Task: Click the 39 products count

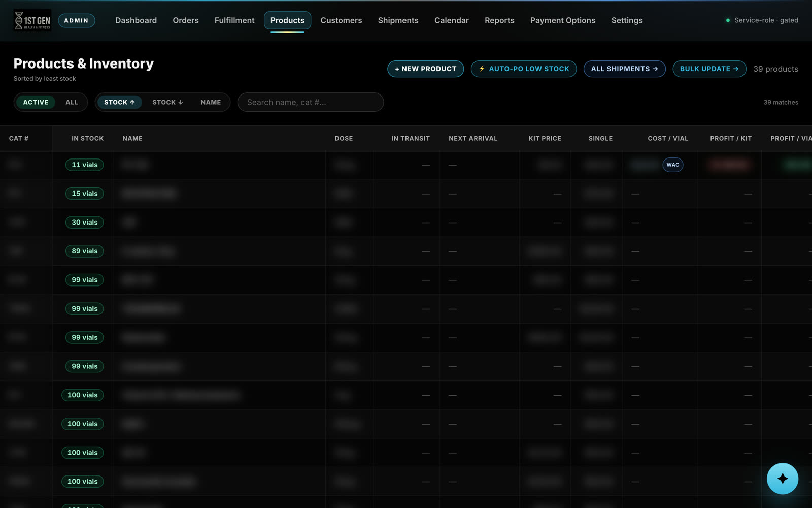Action: point(775,69)
